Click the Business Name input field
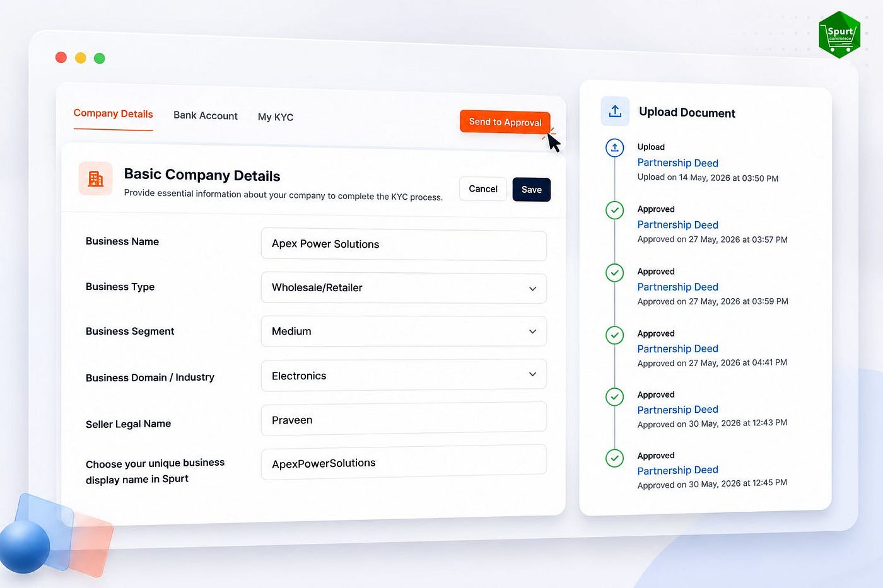Screen dimensions: 883x588 click(x=404, y=245)
